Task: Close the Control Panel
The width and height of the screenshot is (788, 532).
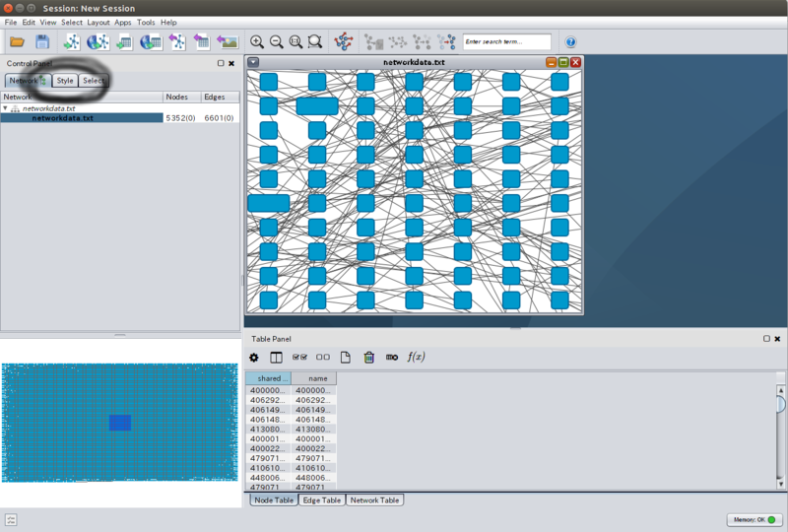Action: (x=231, y=63)
